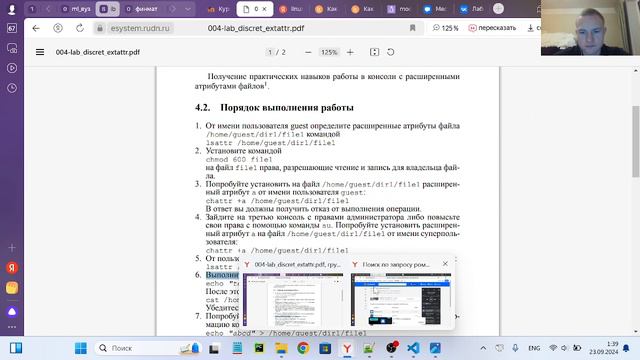
Task: Click the taskbar Поиск search box
Action: (149, 348)
